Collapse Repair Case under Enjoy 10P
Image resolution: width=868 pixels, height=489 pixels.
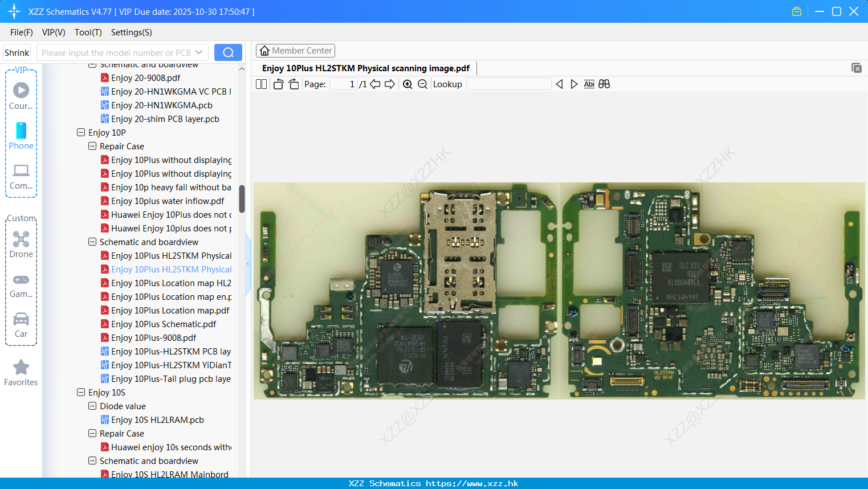92,146
